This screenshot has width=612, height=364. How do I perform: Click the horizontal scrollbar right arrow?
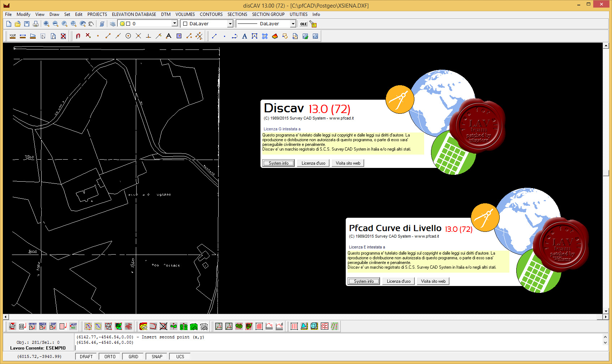coord(606,317)
